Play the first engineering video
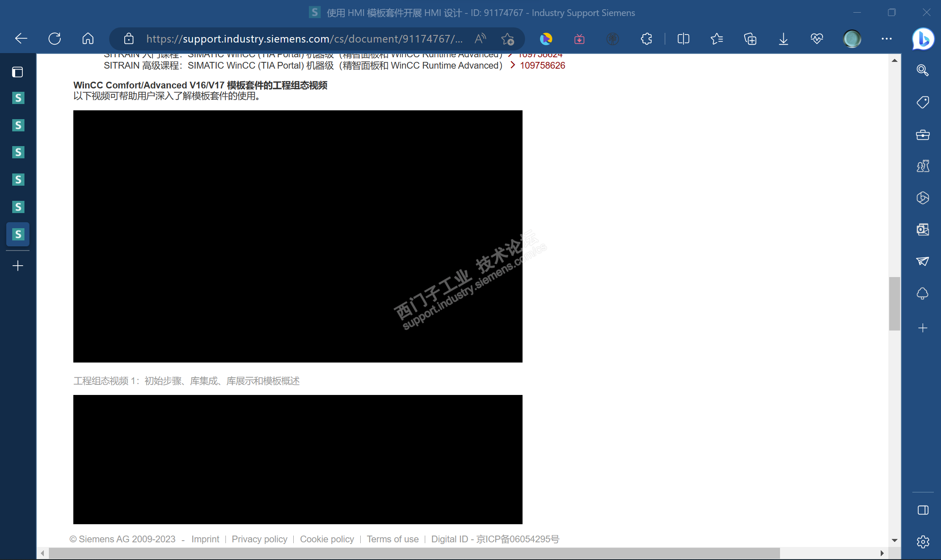The width and height of the screenshot is (941, 560). (x=298, y=236)
